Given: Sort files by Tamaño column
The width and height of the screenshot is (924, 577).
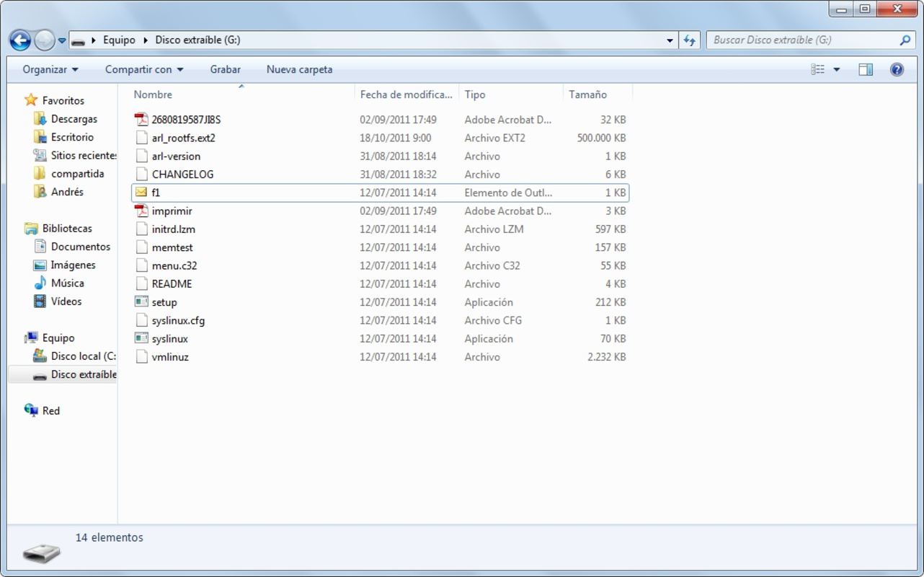Looking at the screenshot, I should tap(587, 94).
